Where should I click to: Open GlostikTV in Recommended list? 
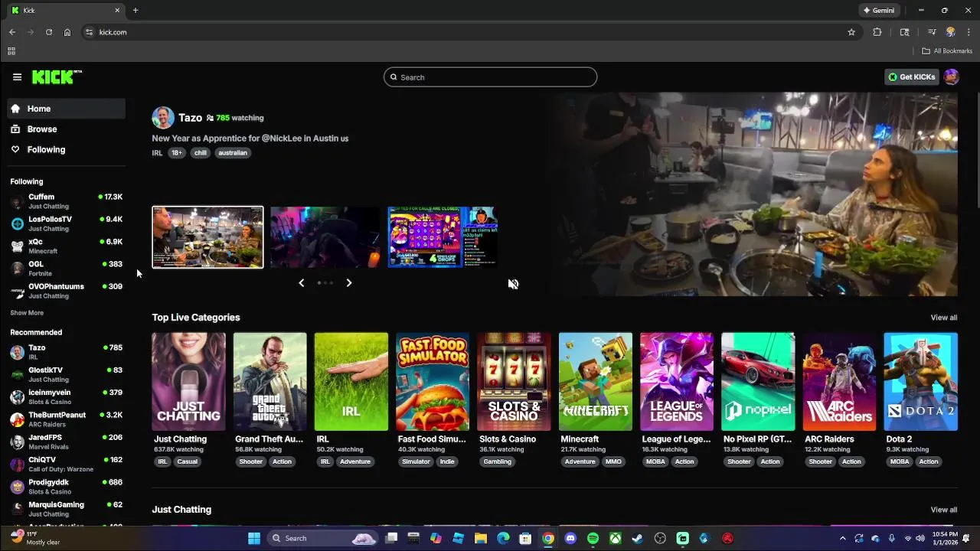click(66, 374)
